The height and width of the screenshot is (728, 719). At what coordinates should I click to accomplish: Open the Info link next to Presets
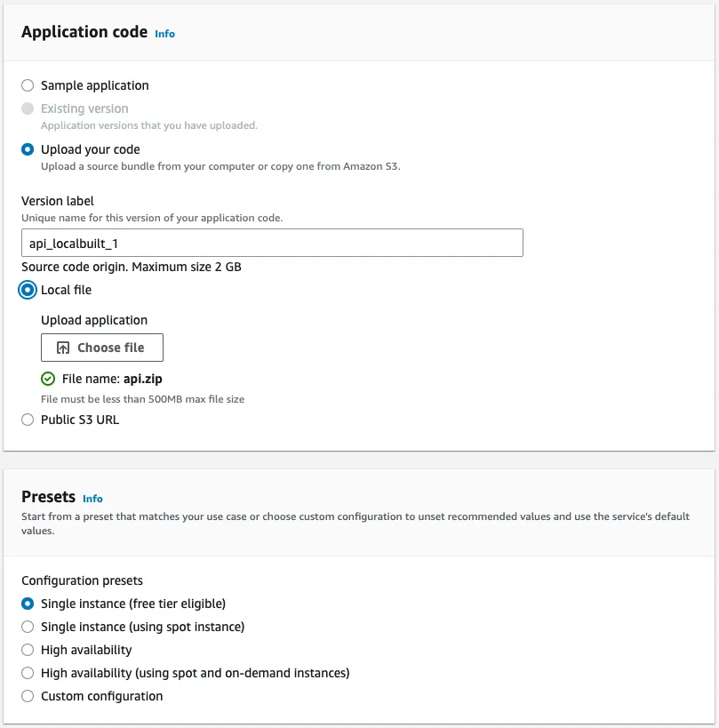tap(92, 499)
